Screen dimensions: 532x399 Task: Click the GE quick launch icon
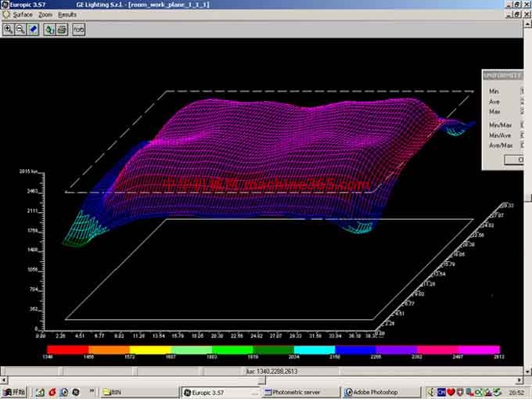[x=76, y=392]
